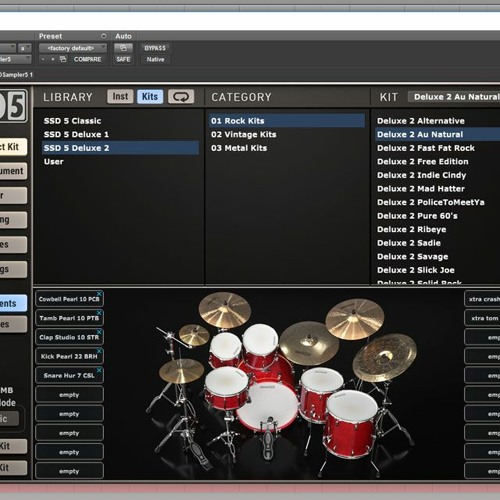The height and width of the screenshot is (500, 500).
Task: Remove the Snare Hur 7 CSL slot with its X
Action: coord(99,370)
